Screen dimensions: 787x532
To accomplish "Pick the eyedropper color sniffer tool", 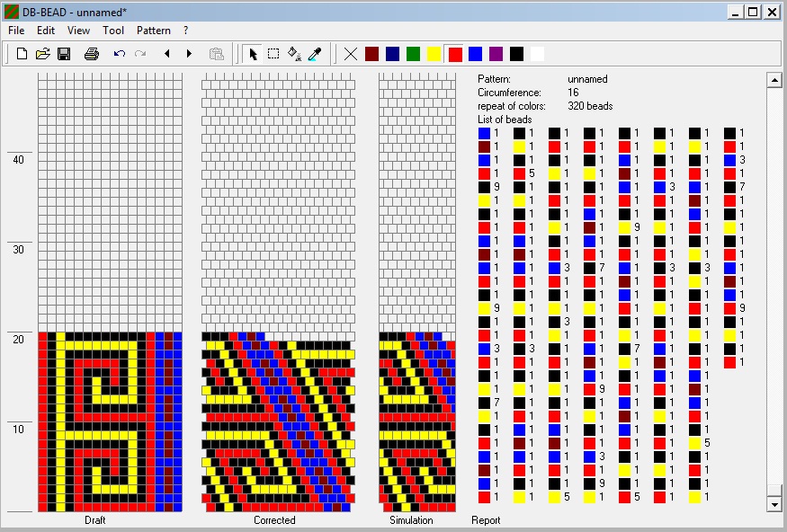I will [315, 54].
